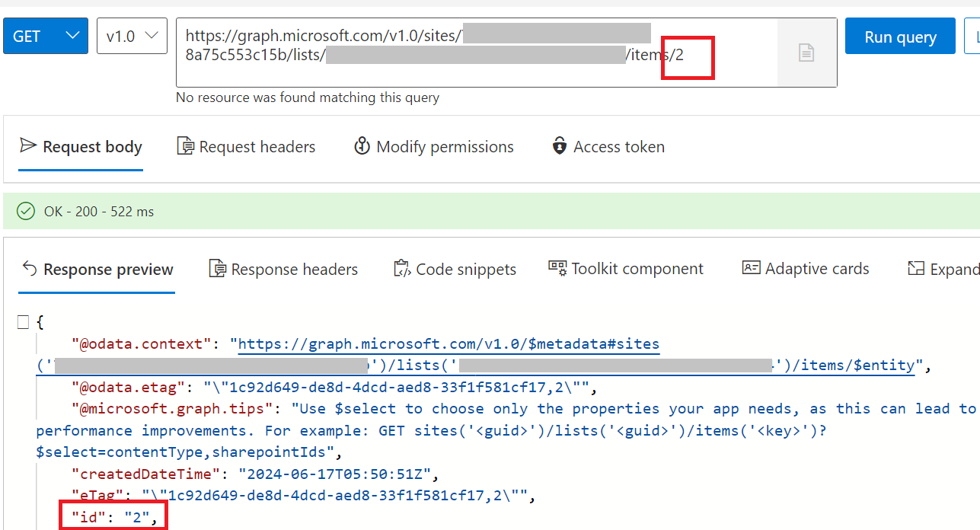Viewport: 980px width, 530px height.
Task: Switch to the Request headers tab
Action: (246, 146)
